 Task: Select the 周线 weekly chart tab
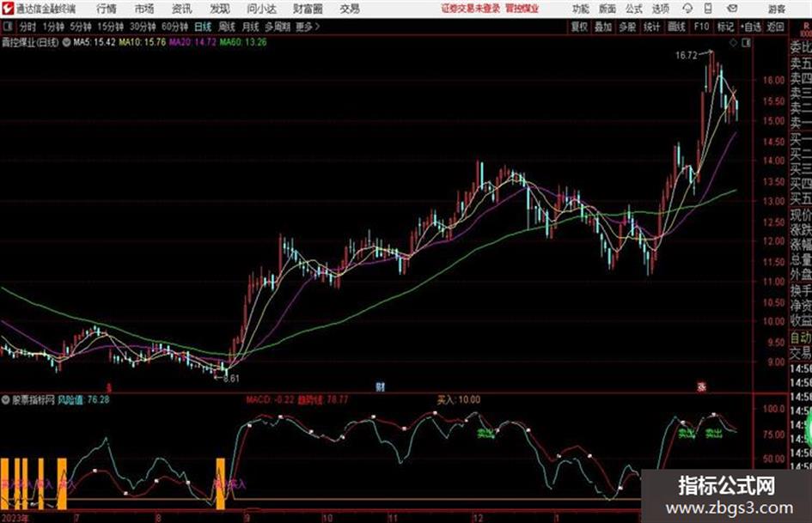[227, 27]
